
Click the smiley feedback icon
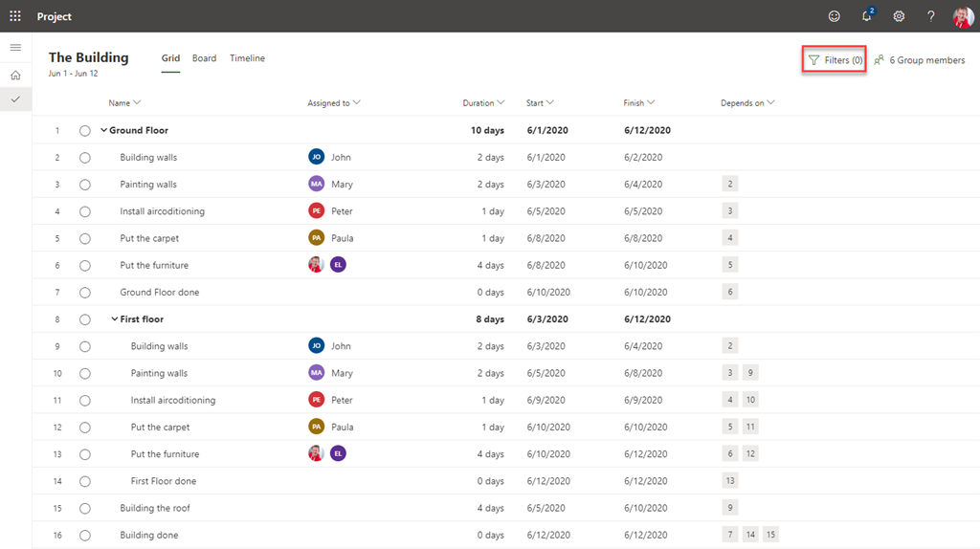tap(835, 16)
